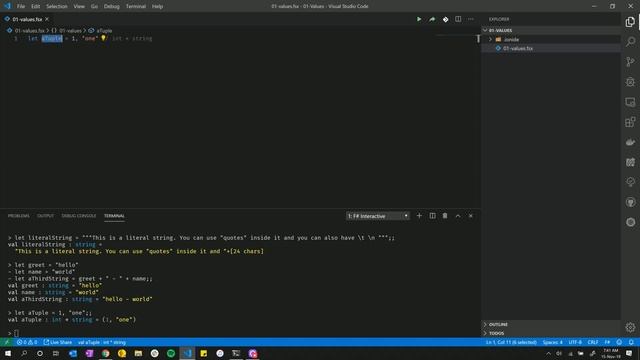Image resolution: width=640 pixels, height=360 pixels.
Task: Open the Edit menu
Action: (36, 6)
